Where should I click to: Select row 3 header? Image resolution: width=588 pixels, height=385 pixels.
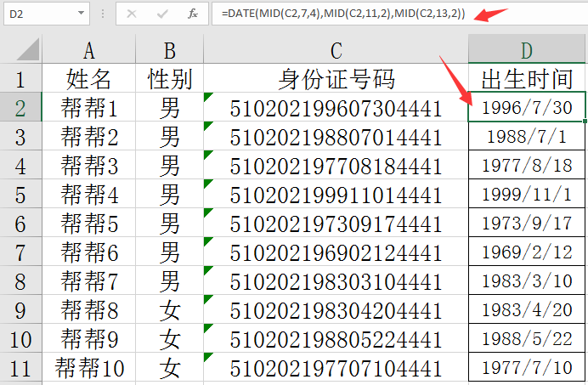[x=20, y=136]
